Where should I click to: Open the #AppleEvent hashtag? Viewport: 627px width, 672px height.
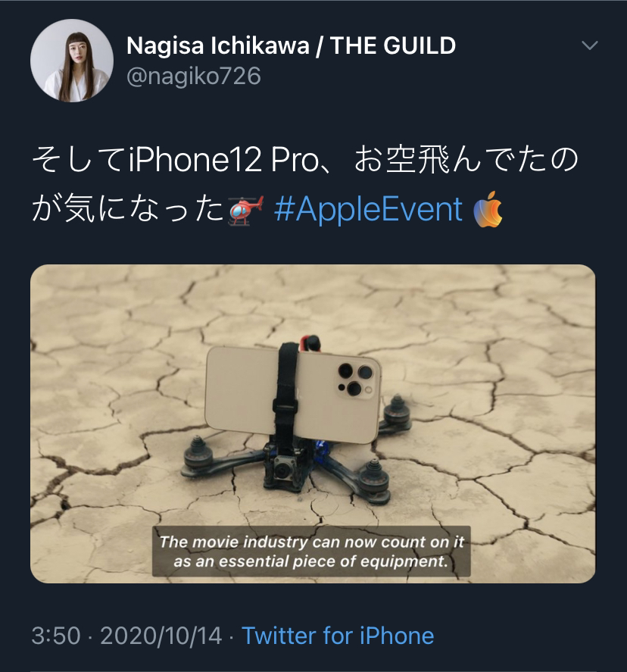[368, 209]
